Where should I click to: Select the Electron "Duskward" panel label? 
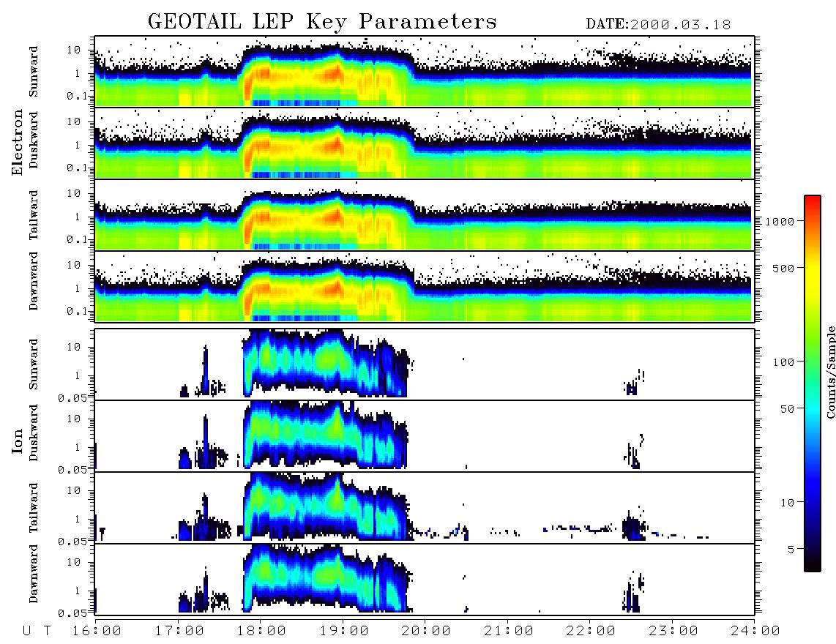[x=34, y=140]
